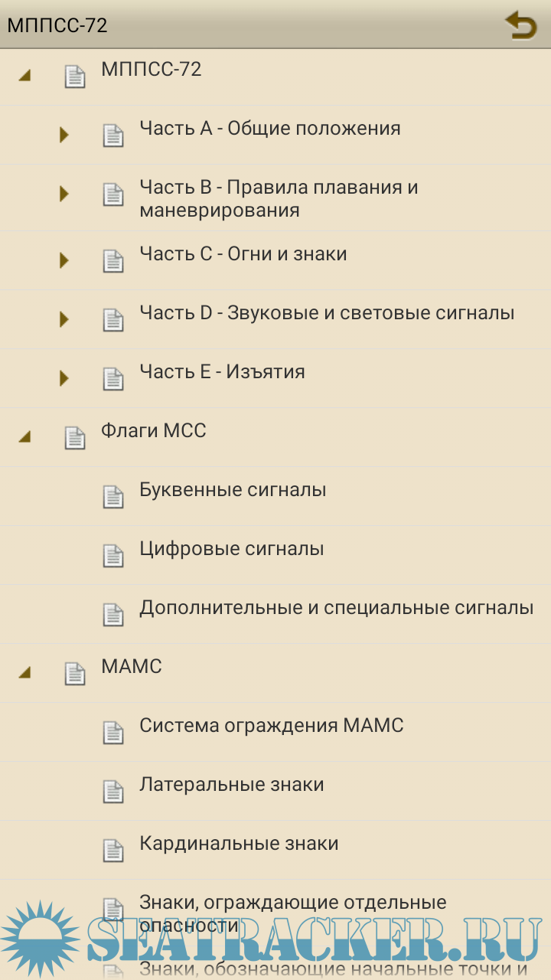Image resolution: width=551 pixels, height=980 pixels.
Task: Click page icon for Цифровые сигналы
Action: coord(113,555)
